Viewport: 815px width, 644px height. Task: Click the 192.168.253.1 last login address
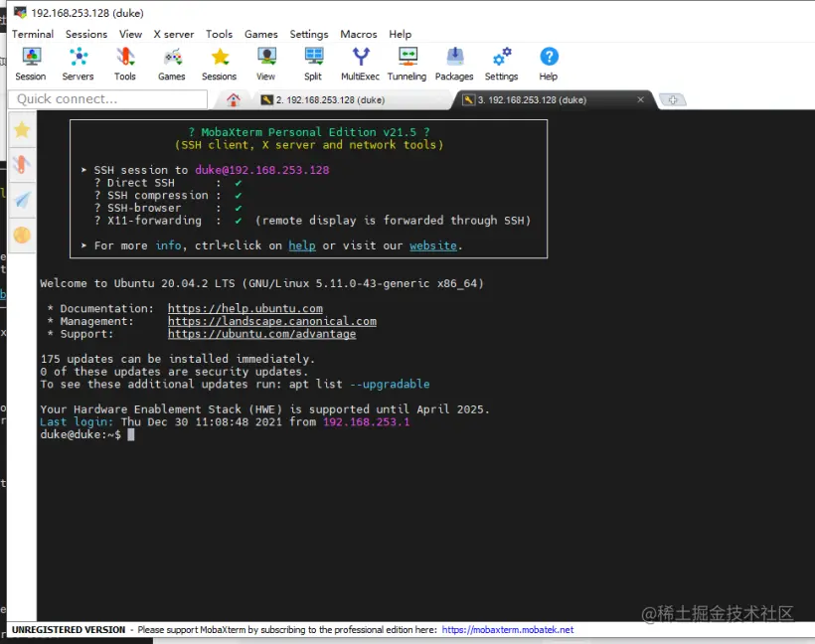click(x=367, y=422)
